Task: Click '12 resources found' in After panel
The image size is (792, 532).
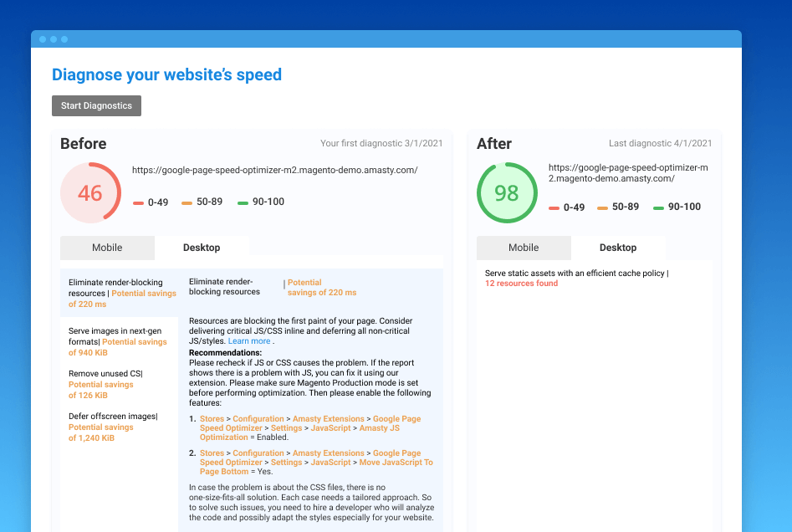Action: (x=521, y=284)
